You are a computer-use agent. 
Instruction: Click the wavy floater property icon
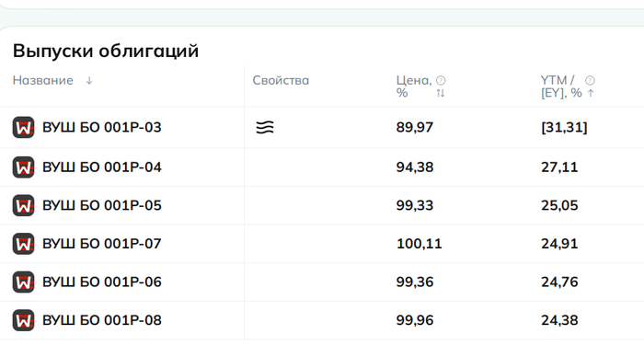[x=265, y=128]
